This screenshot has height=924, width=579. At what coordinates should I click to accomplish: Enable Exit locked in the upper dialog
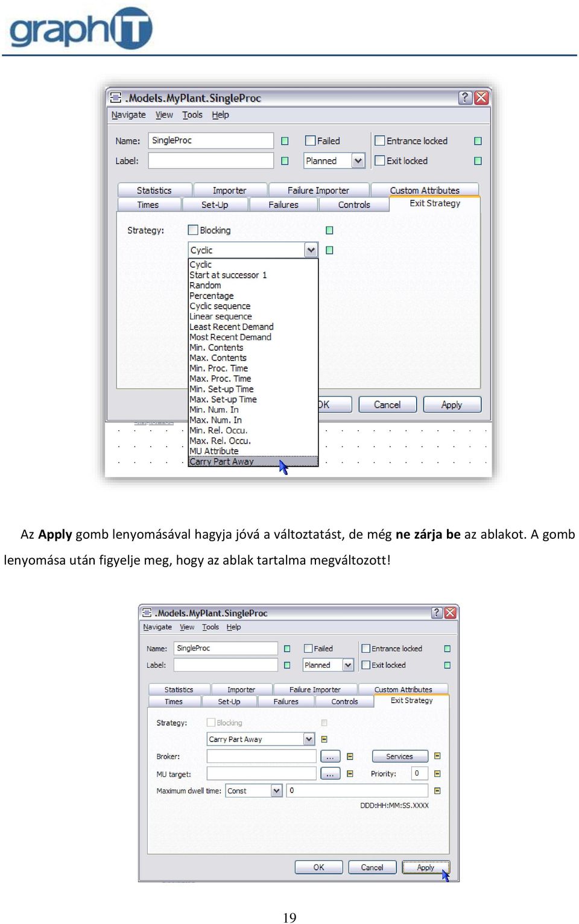coord(380,160)
